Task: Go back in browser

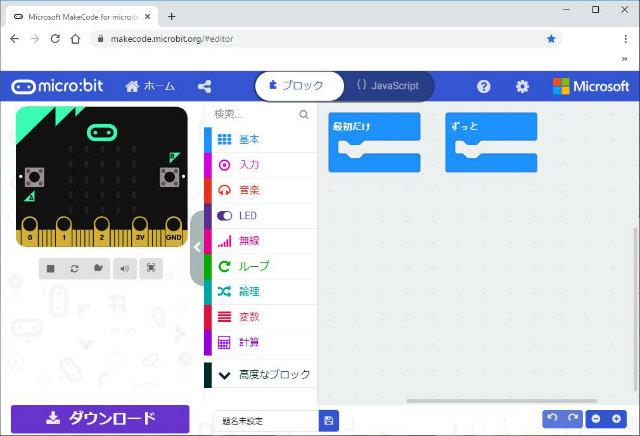Action: point(15,39)
